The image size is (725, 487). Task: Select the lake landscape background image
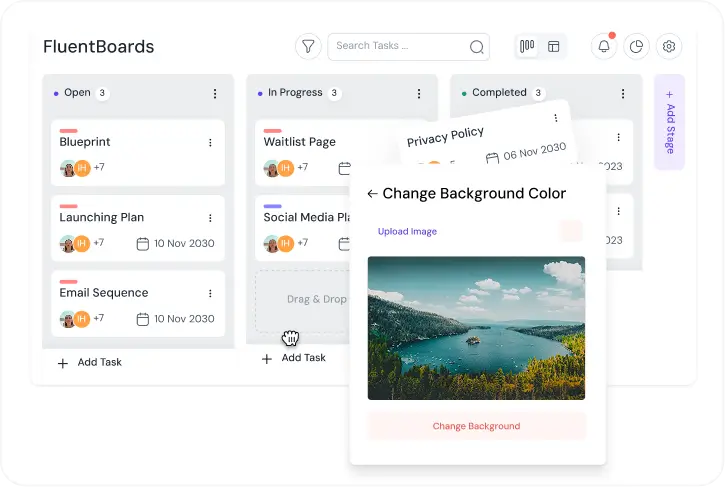[476, 328]
